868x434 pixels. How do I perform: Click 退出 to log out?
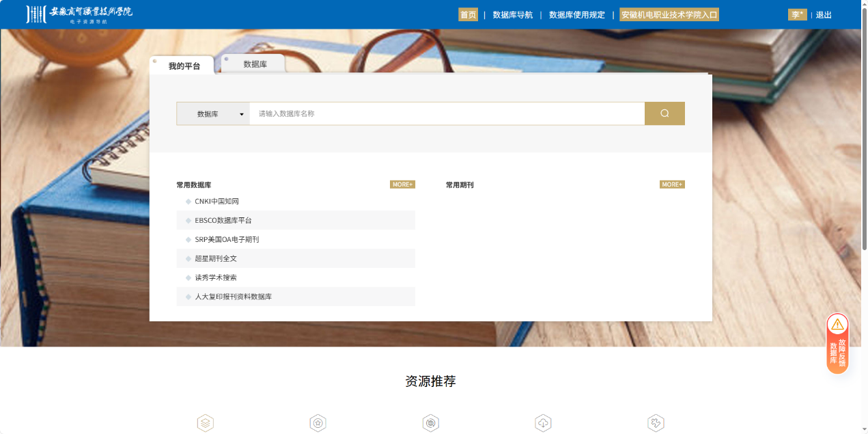click(824, 15)
